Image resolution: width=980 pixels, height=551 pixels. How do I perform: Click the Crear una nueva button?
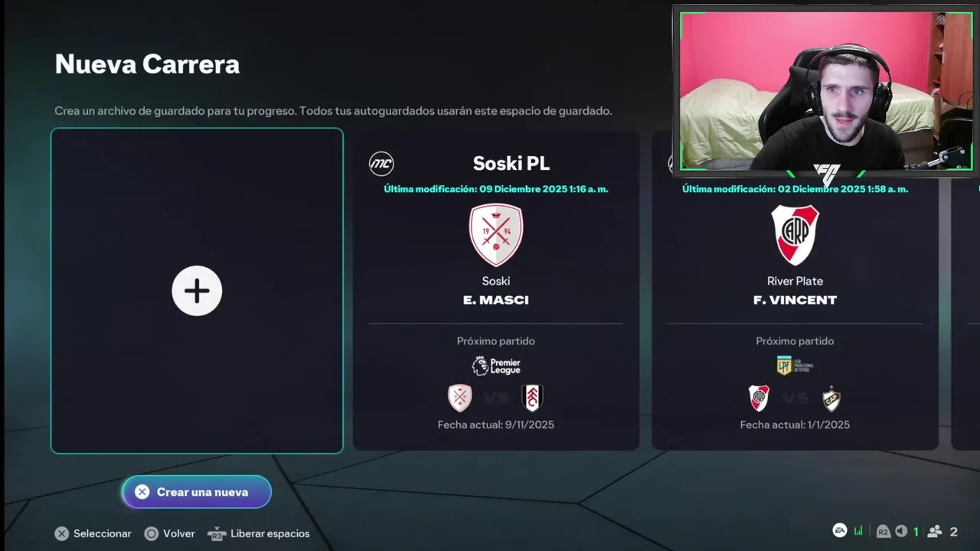click(x=197, y=492)
